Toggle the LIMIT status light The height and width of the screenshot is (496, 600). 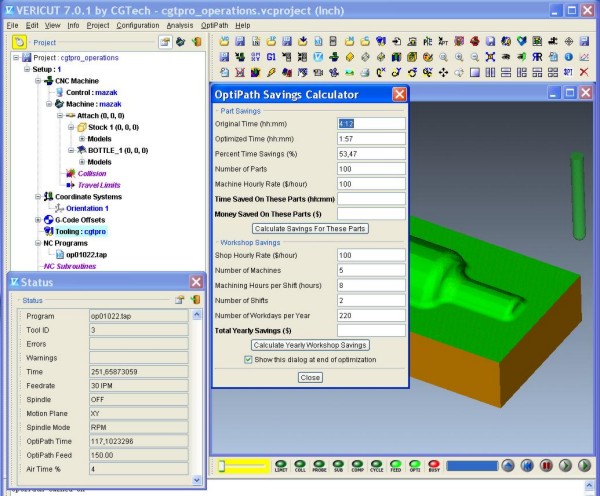coord(281,466)
